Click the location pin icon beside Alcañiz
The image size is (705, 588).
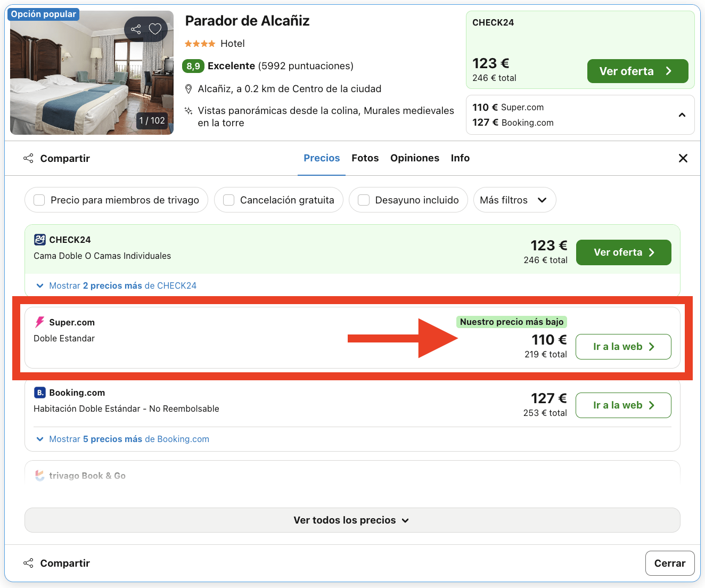point(188,89)
